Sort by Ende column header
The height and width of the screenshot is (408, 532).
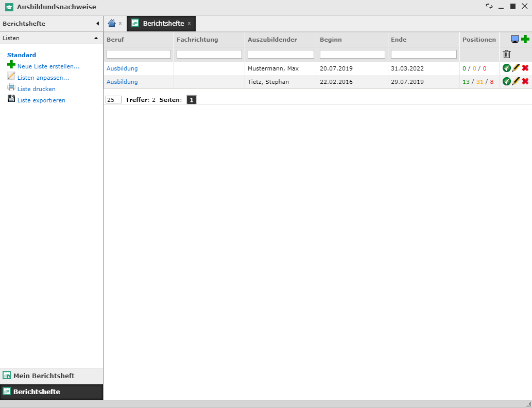[x=399, y=40]
